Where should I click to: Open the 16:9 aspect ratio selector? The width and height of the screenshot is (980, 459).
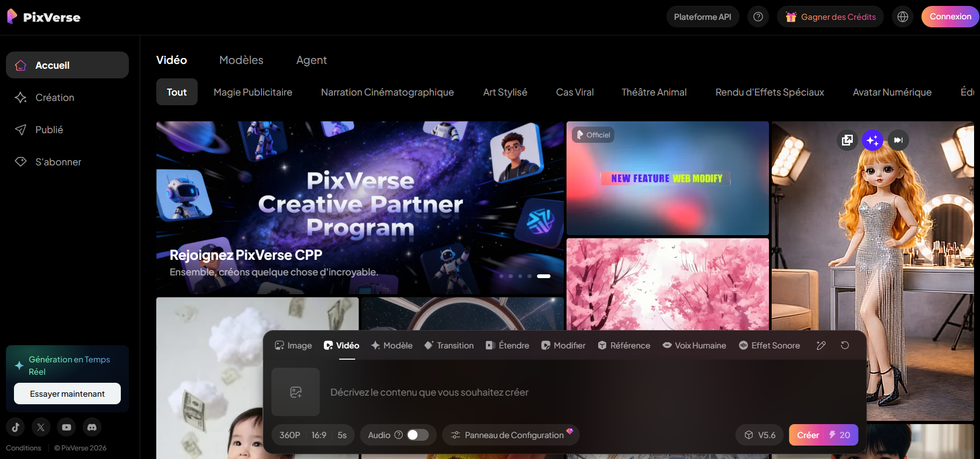coord(319,435)
